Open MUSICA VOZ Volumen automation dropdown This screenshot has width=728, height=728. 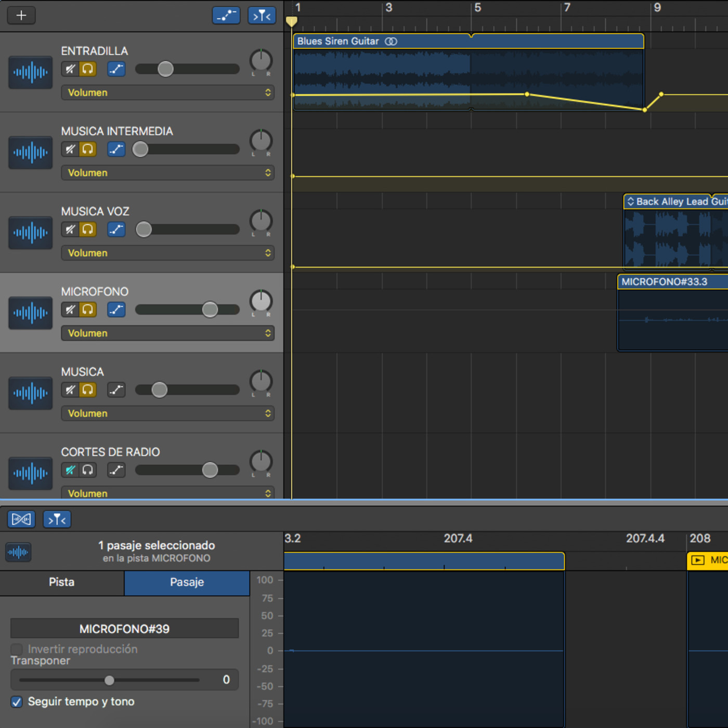click(x=168, y=253)
